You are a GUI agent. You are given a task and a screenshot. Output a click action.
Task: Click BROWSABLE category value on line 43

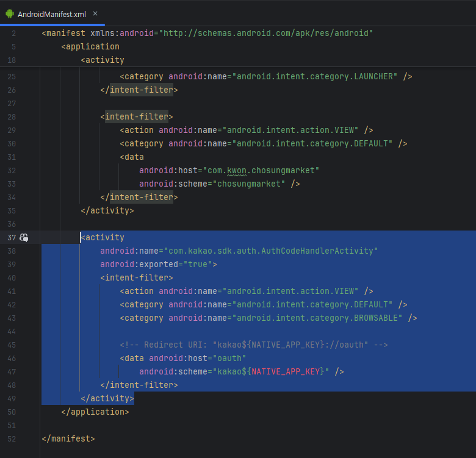(317, 318)
